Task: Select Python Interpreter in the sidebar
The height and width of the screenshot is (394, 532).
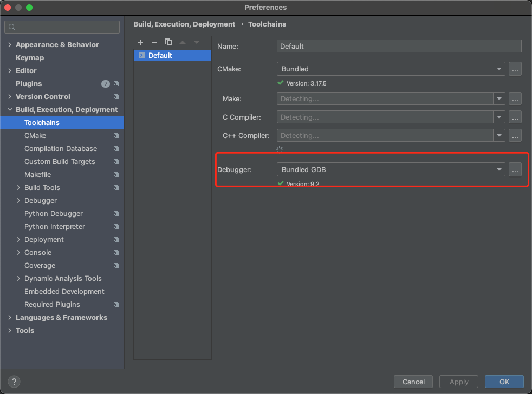Action: tap(55, 226)
